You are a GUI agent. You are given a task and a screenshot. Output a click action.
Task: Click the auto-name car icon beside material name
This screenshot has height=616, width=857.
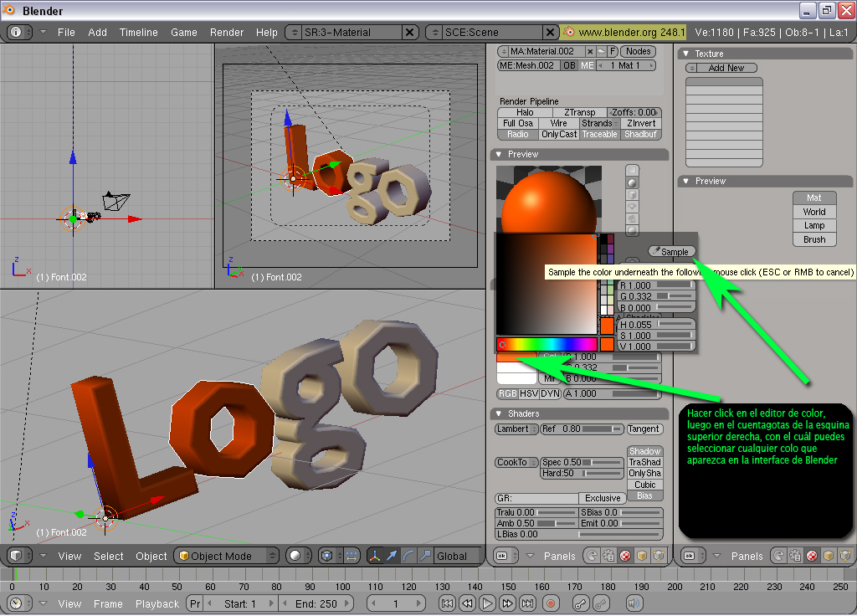(601, 51)
